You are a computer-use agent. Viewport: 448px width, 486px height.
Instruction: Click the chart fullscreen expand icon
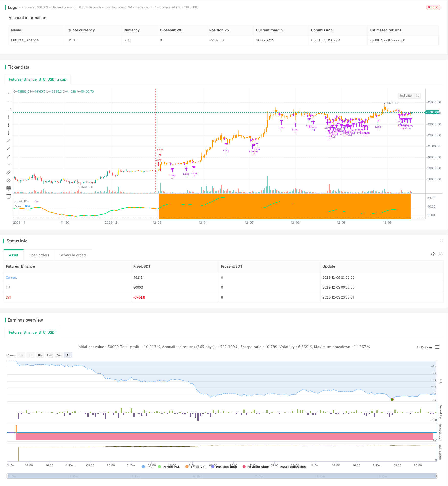(x=418, y=96)
